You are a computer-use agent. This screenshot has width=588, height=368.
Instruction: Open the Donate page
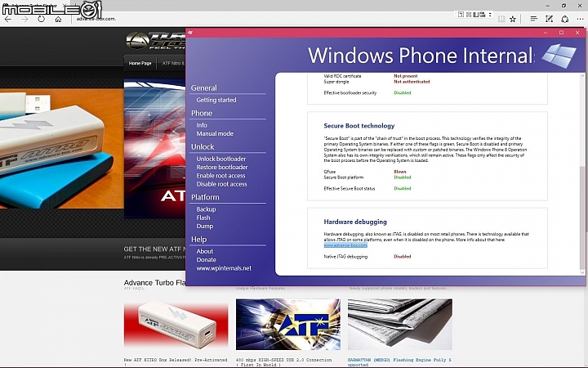point(207,260)
